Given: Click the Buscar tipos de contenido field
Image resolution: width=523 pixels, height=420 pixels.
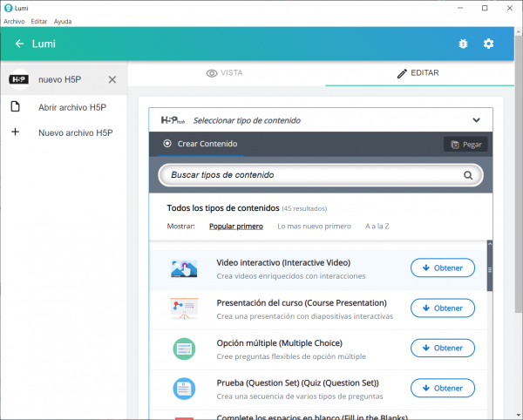Looking at the screenshot, I should [x=309, y=175].
